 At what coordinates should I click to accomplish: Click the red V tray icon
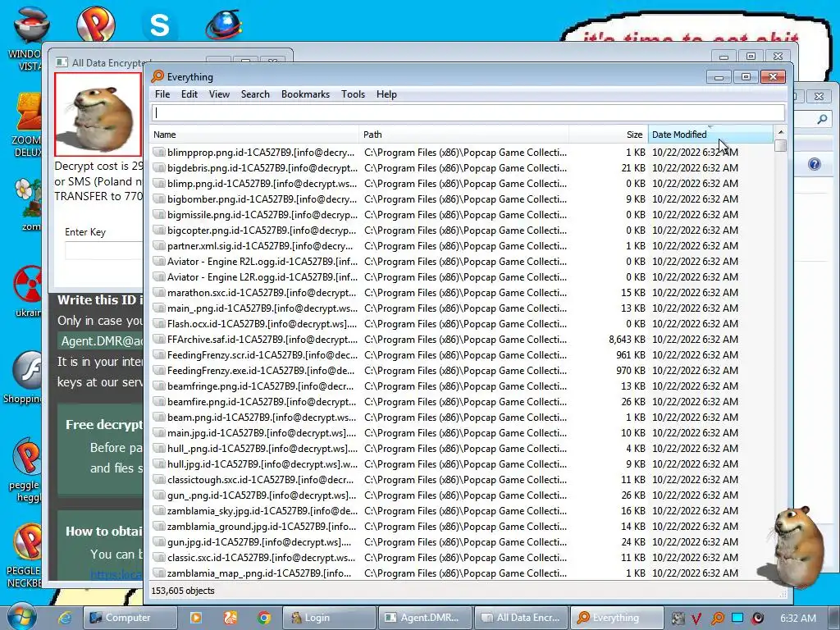697,619
